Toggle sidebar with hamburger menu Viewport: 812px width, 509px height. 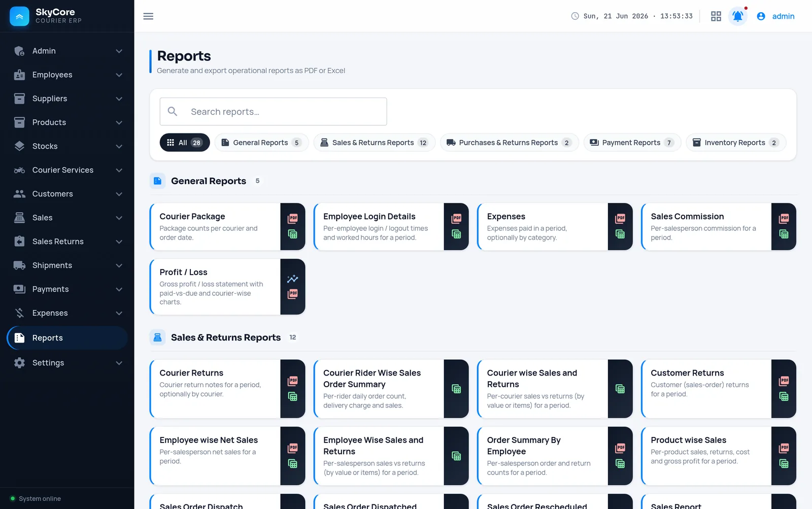point(148,16)
